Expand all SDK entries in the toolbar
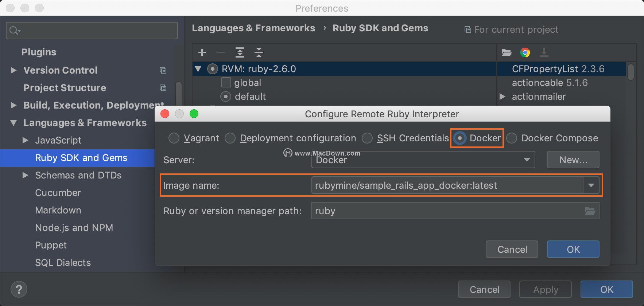The image size is (644, 306). [x=240, y=52]
